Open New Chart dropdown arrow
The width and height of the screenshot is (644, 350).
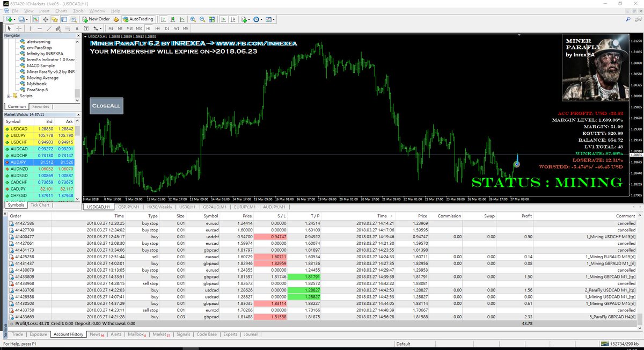tap(14, 19)
